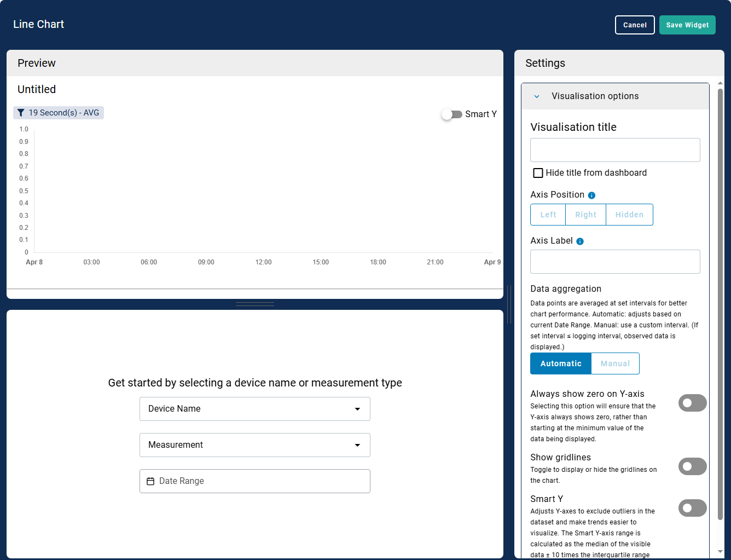Click the scrollbar down arrow in Settings

[720, 551]
